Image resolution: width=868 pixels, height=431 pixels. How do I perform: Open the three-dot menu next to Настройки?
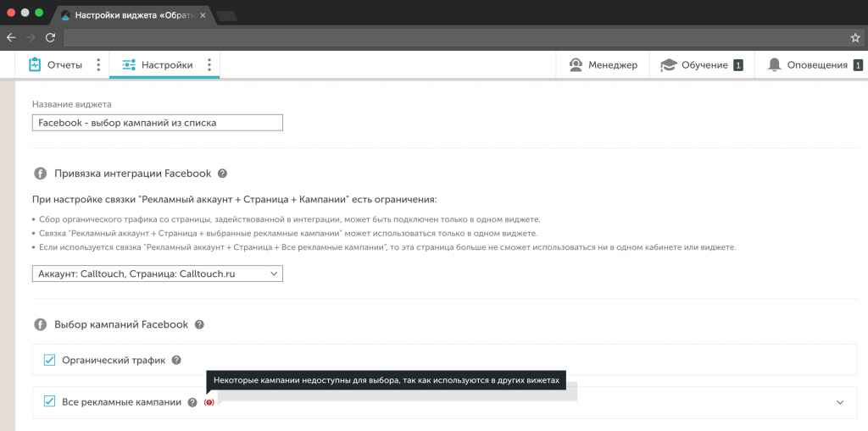pos(209,64)
